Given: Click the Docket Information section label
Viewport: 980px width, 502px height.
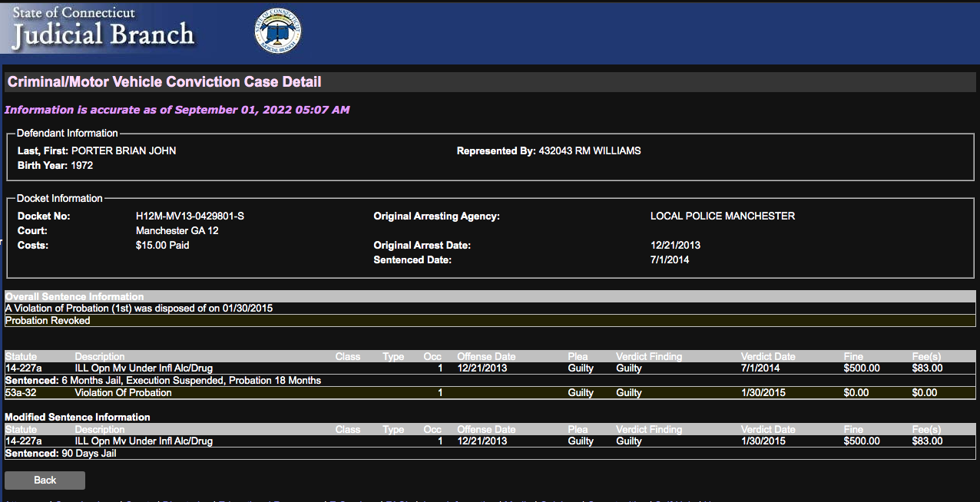Looking at the screenshot, I should coord(60,199).
